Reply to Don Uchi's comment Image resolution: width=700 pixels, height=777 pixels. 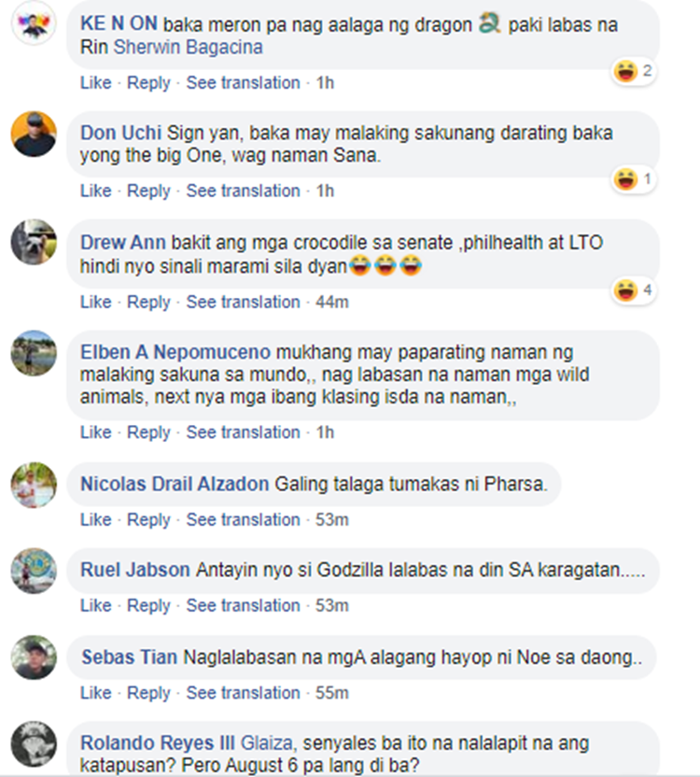tap(148, 191)
